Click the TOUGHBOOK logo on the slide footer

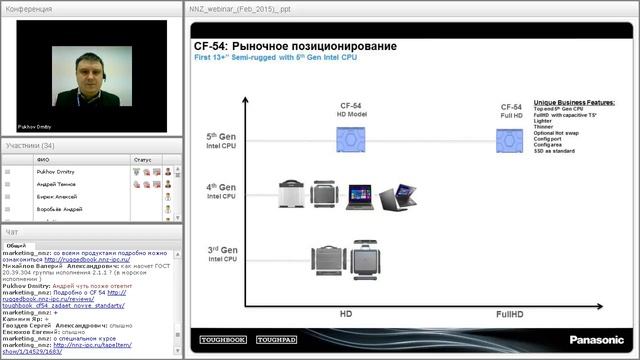(223, 340)
